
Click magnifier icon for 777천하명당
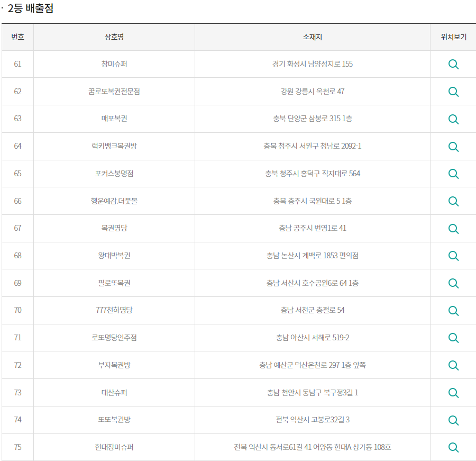[453, 310]
